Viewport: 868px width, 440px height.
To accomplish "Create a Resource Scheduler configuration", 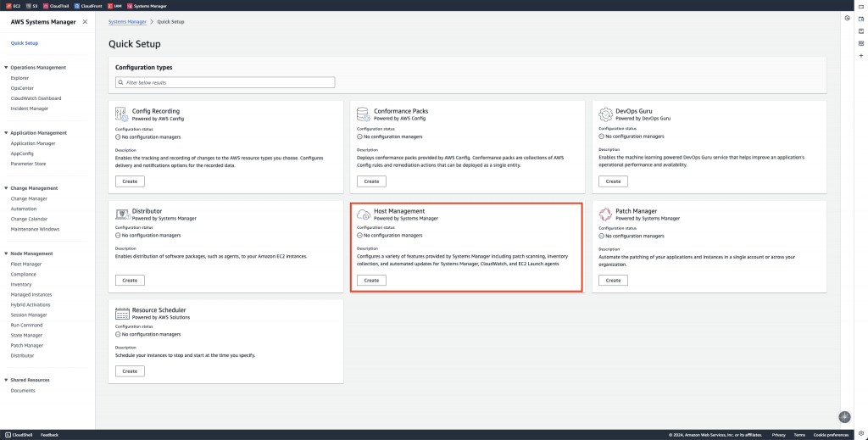I will 130,371.
